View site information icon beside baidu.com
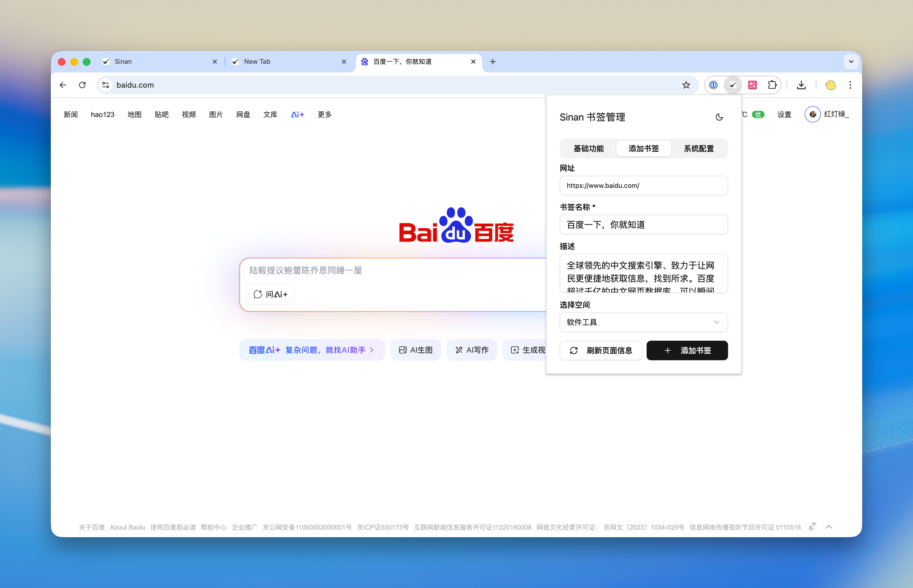Screen dimensions: 913x588 point(106,85)
